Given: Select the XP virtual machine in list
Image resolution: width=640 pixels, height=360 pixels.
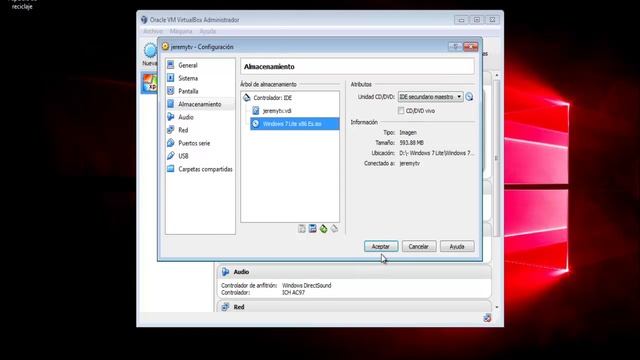Looking at the screenshot, I should click(x=149, y=83).
